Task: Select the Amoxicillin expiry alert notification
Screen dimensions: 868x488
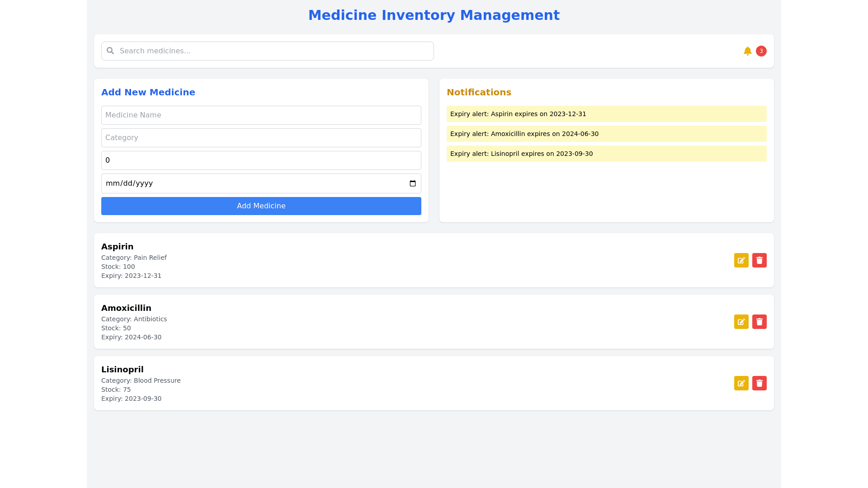Action: [606, 134]
